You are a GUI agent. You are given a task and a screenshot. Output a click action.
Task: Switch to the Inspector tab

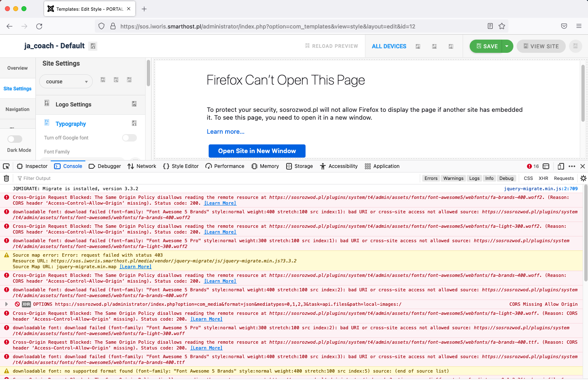pos(32,166)
